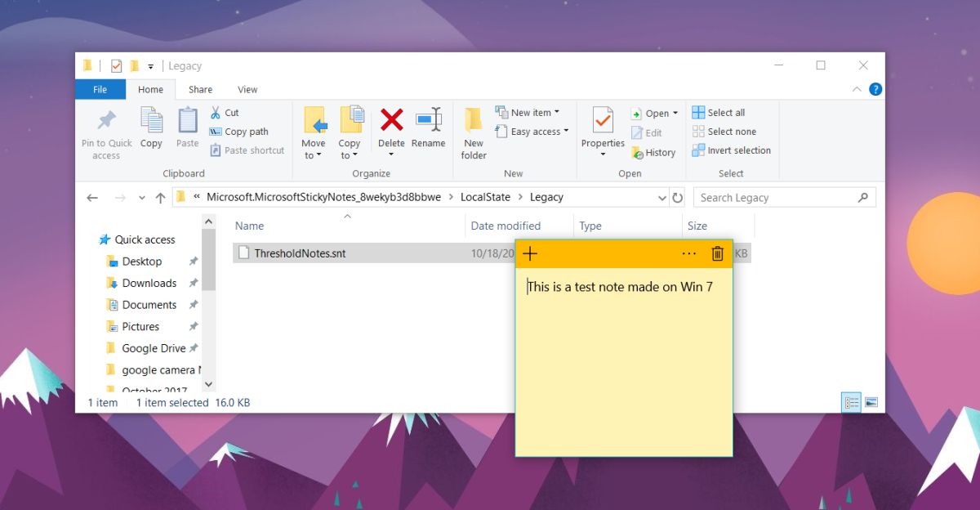980x510 pixels.
Task: Click the History button
Action: coord(653,152)
